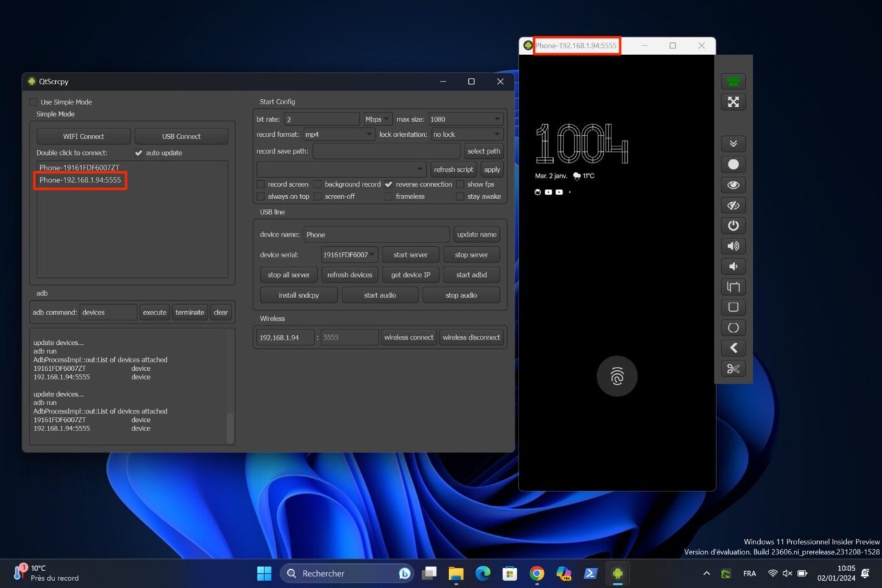Open the max size 1080 dropdown
The height and width of the screenshot is (588, 882).
click(466, 119)
